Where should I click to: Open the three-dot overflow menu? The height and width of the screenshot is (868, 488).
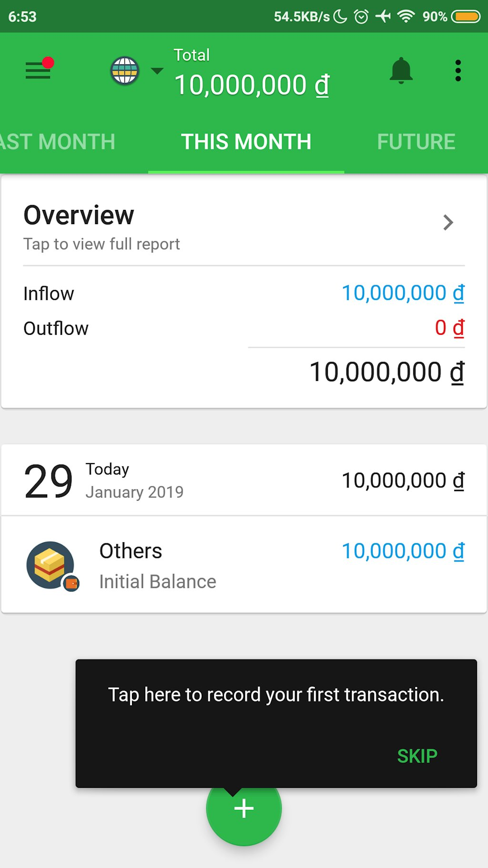(458, 71)
